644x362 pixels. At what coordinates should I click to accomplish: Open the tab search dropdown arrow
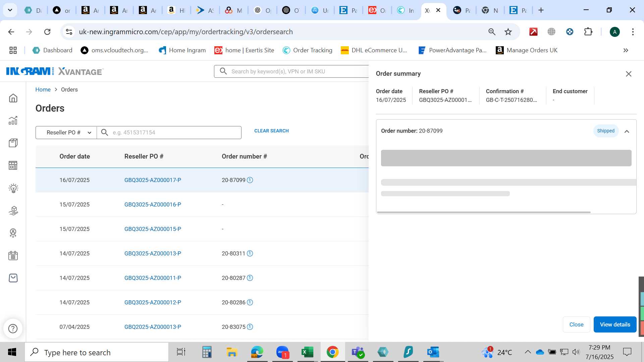click(x=10, y=10)
